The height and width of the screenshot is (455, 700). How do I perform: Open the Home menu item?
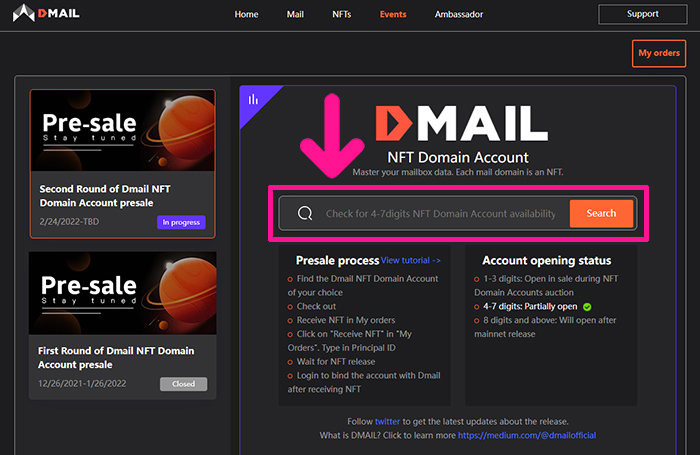246,14
